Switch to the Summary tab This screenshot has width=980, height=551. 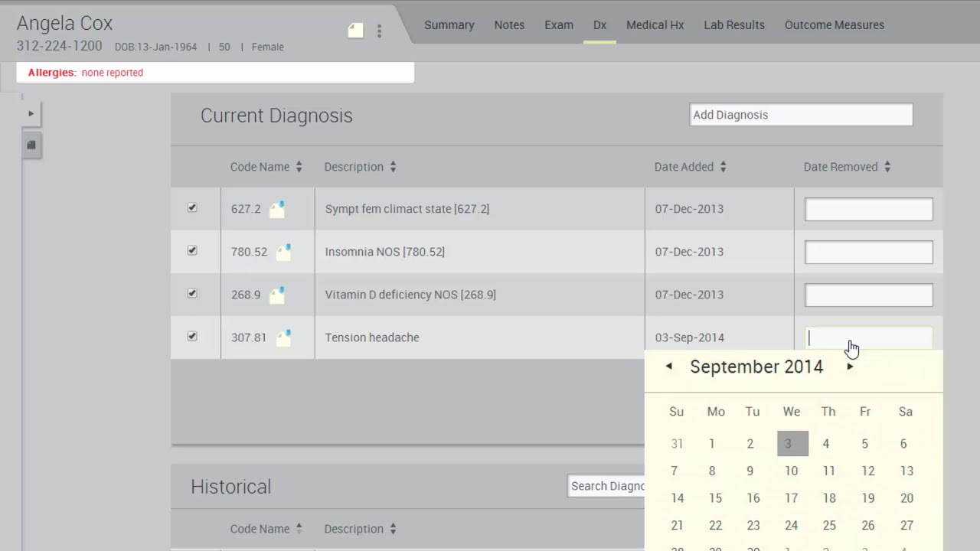449,24
